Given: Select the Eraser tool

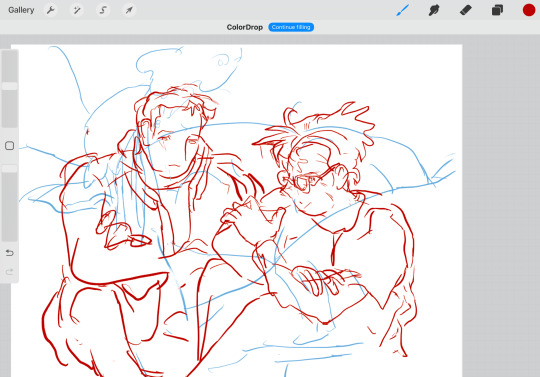Looking at the screenshot, I should pyautogui.click(x=466, y=10).
